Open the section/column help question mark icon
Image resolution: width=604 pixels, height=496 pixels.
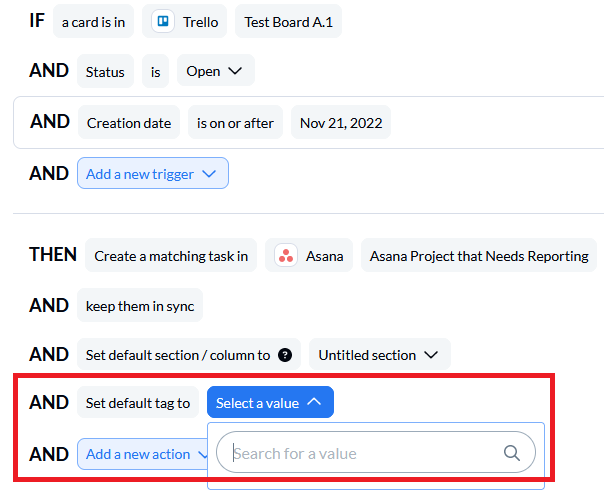coord(285,355)
